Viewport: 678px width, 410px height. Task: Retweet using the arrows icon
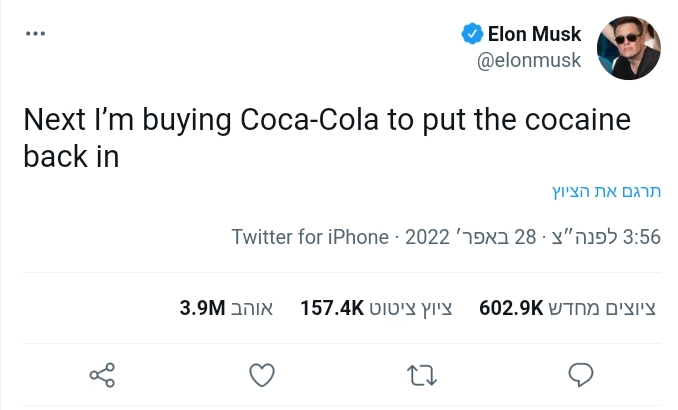422,375
